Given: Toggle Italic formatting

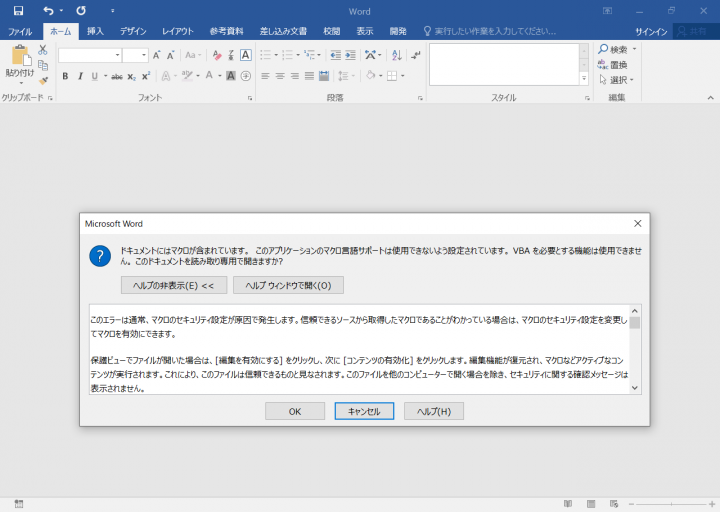Looking at the screenshot, I should tap(80, 76).
